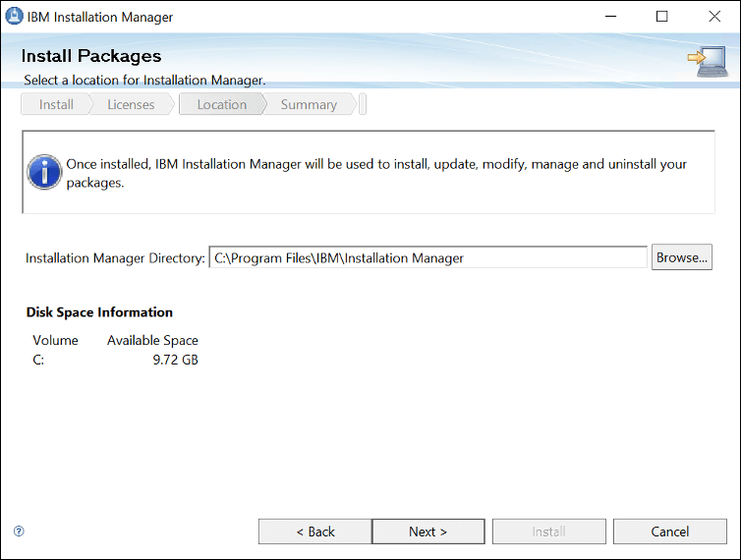Click the blue information icon
Screen dimensions: 741x560
pos(44,172)
